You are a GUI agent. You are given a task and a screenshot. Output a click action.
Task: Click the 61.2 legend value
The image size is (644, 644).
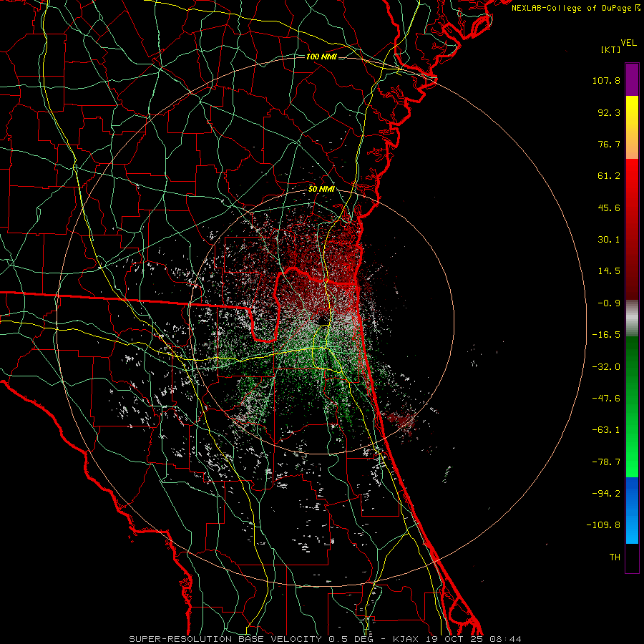pyautogui.click(x=609, y=176)
